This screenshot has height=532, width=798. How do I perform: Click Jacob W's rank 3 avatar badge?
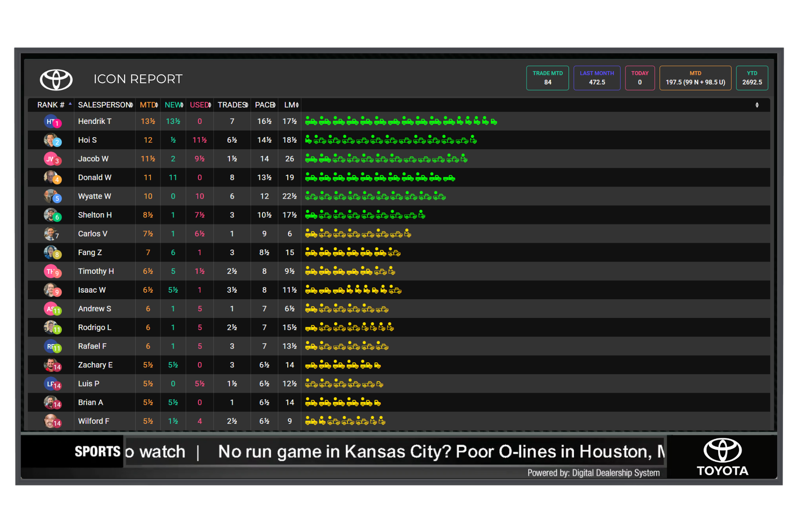tap(52, 159)
